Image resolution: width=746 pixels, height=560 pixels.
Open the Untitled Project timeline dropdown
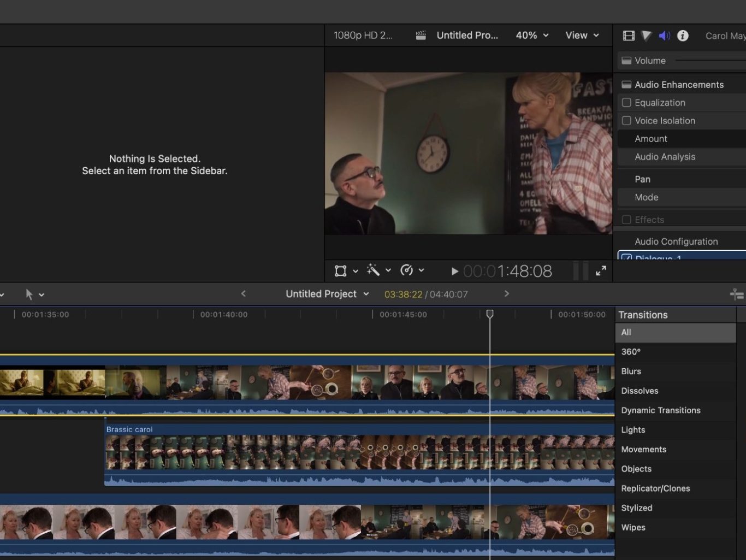tap(327, 294)
